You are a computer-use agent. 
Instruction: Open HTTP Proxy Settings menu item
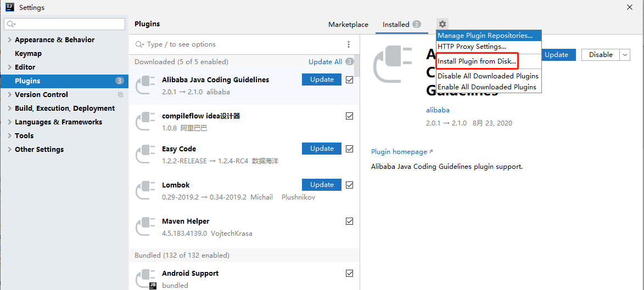pos(489,47)
